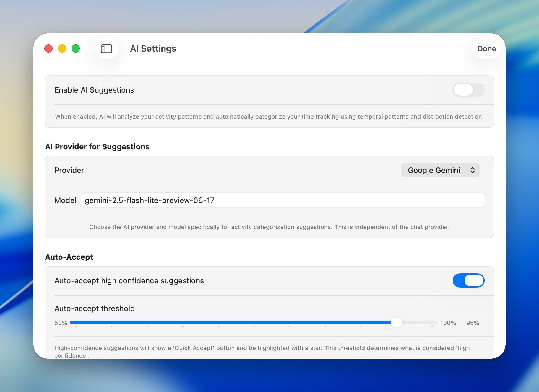Click the 100% maximum threshold label
The image size is (539, 392).
click(x=448, y=323)
